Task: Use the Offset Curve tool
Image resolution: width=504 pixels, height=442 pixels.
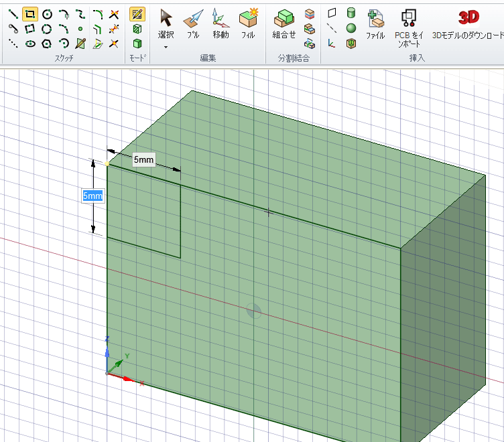Action: [97, 29]
